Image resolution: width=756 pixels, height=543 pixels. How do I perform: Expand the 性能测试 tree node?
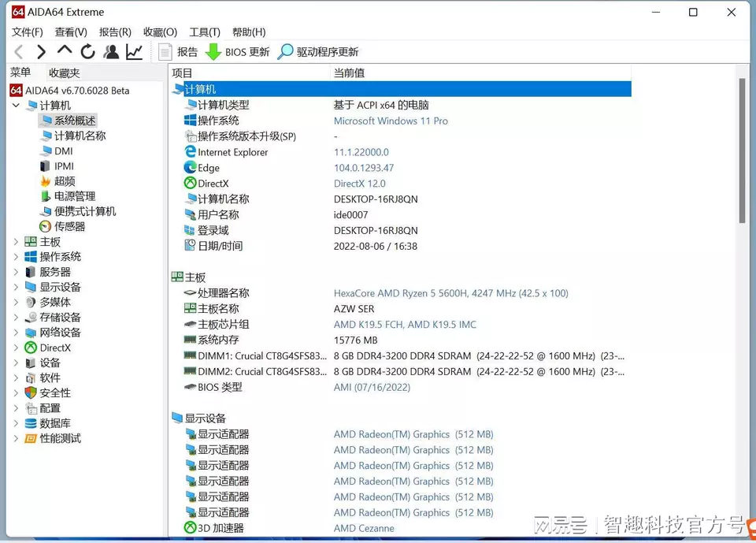16,438
